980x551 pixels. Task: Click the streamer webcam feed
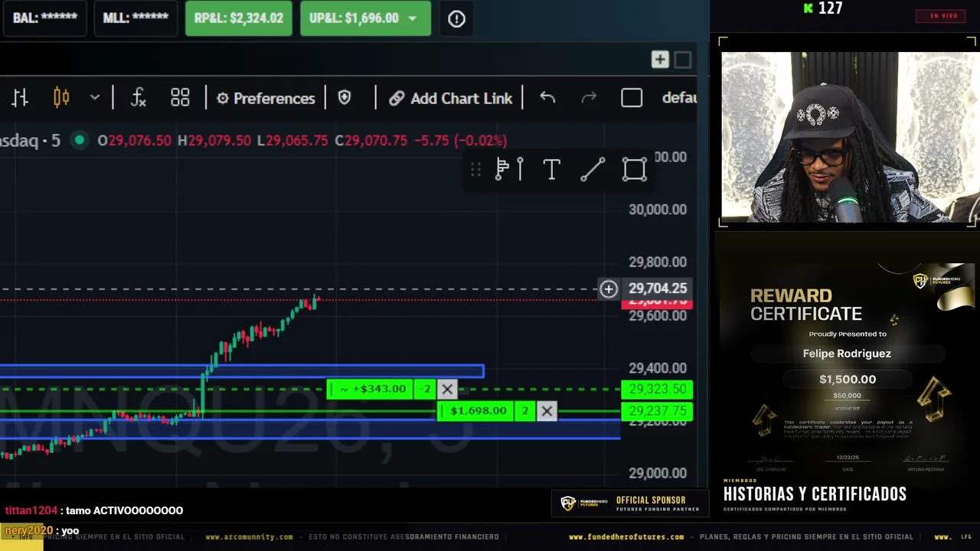click(x=849, y=137)
